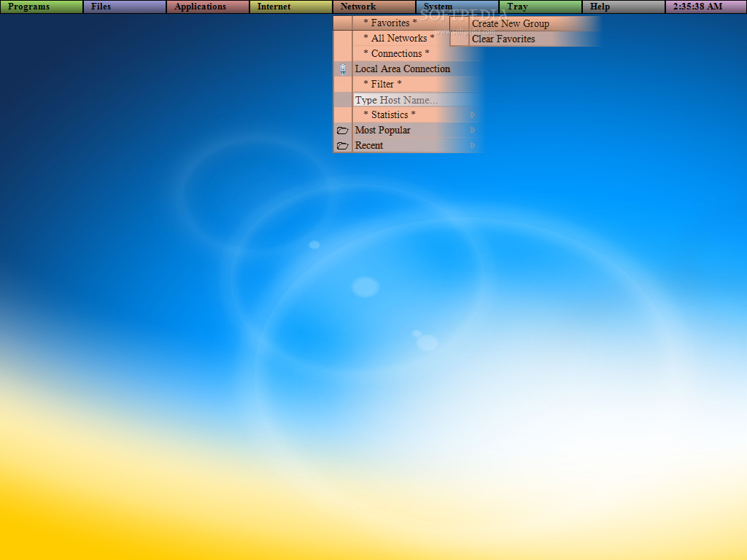Select the * Filter * entry
This screenshot has width=747, height=560.
(x=408, y=84)
